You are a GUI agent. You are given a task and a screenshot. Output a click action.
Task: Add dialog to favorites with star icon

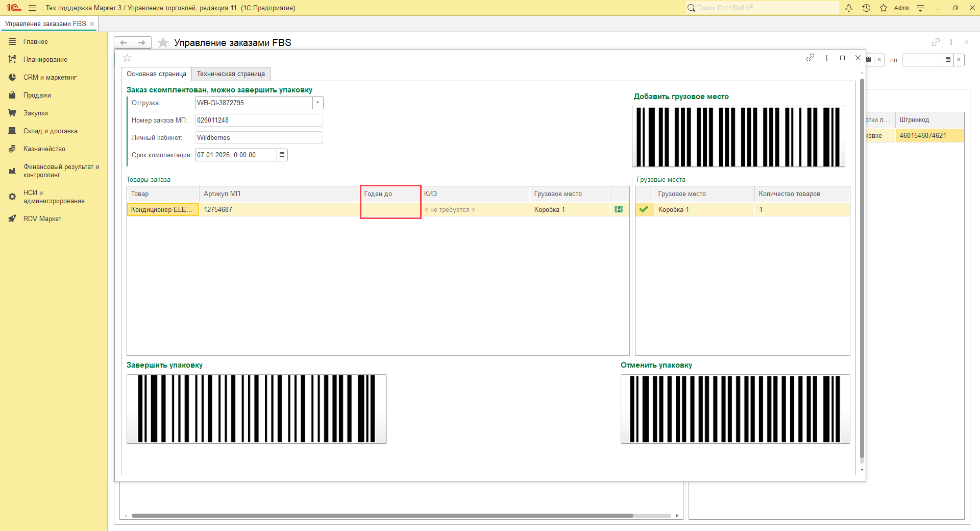point(128,58)
